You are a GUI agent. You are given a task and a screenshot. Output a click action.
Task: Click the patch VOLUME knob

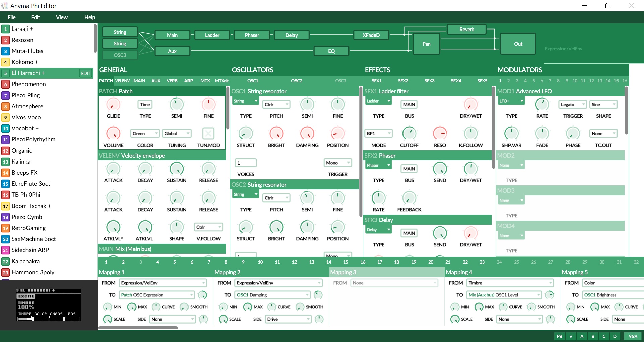(113, 134)
